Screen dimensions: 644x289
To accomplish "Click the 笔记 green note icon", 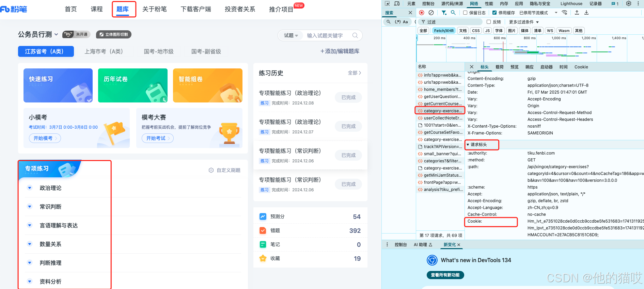I will [263, 244].
